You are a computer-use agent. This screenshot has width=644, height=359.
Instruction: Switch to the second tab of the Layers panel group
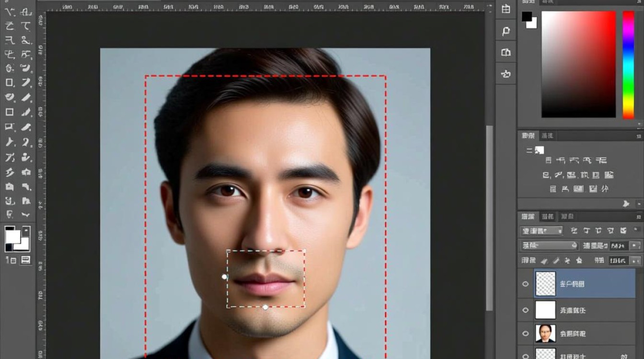point(548,217)
